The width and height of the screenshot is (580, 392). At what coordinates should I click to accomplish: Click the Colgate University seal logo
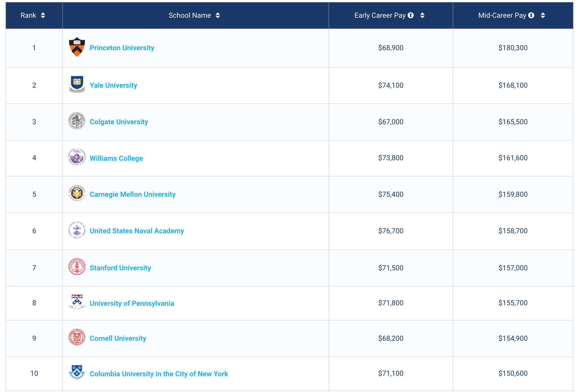77,121
